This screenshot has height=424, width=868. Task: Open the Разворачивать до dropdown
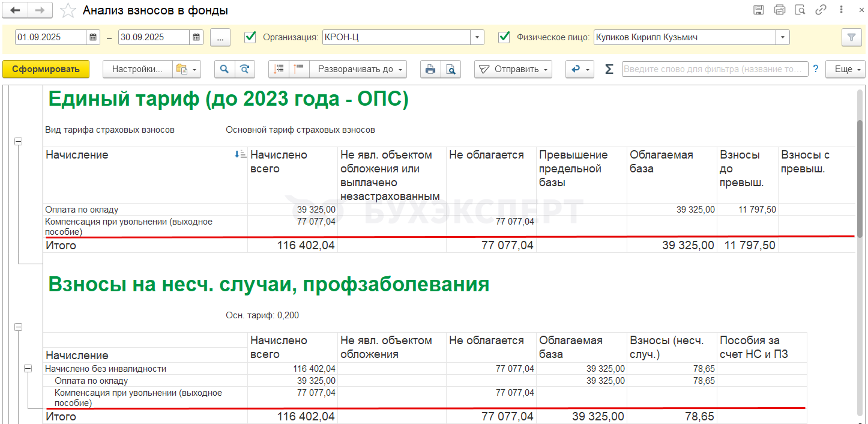click(x=358, y=69)
